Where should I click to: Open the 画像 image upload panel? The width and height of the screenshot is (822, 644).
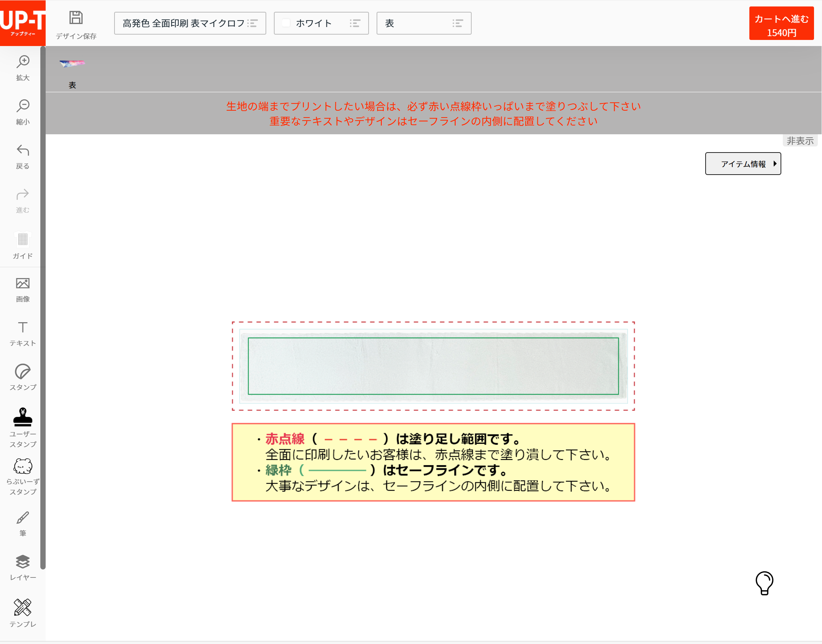(22, 289)
